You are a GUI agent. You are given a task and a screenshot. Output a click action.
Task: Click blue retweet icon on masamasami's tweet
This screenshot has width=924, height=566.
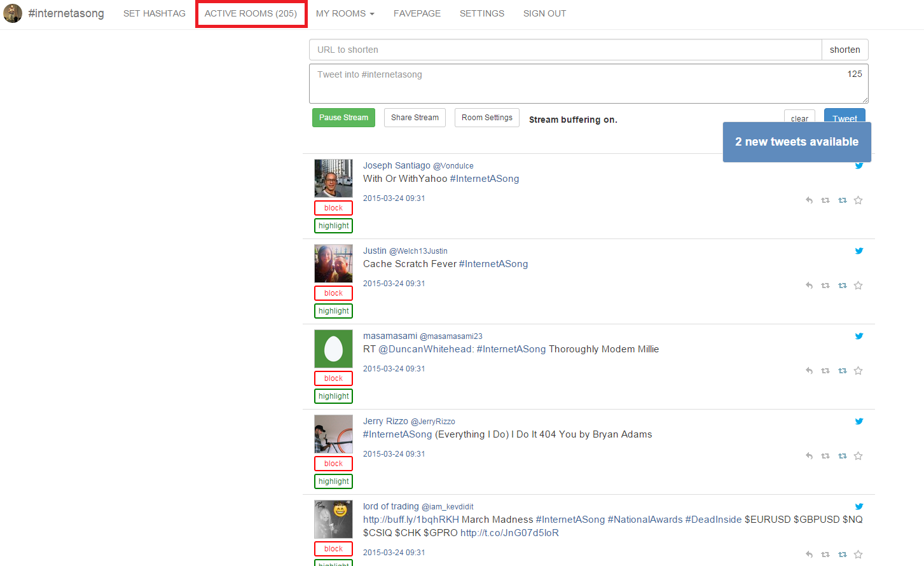tap(843, 371)
